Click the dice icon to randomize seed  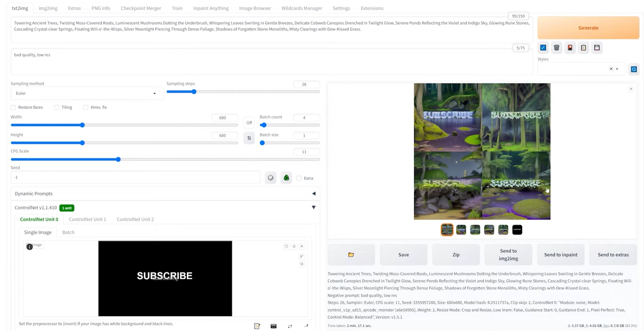click(x=271, y=178)
